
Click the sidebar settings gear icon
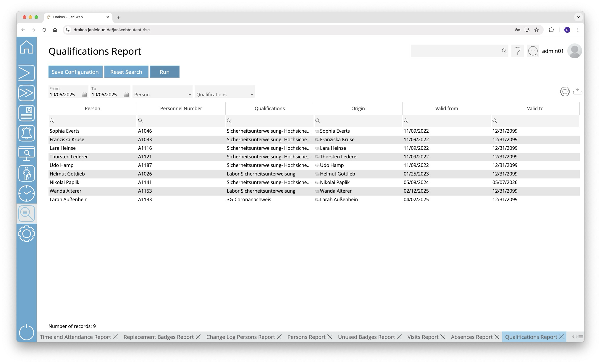coord(27,234)
